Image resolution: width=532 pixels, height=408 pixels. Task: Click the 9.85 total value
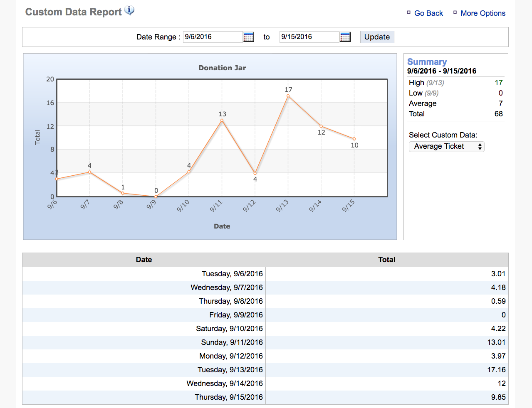[498, 397]
